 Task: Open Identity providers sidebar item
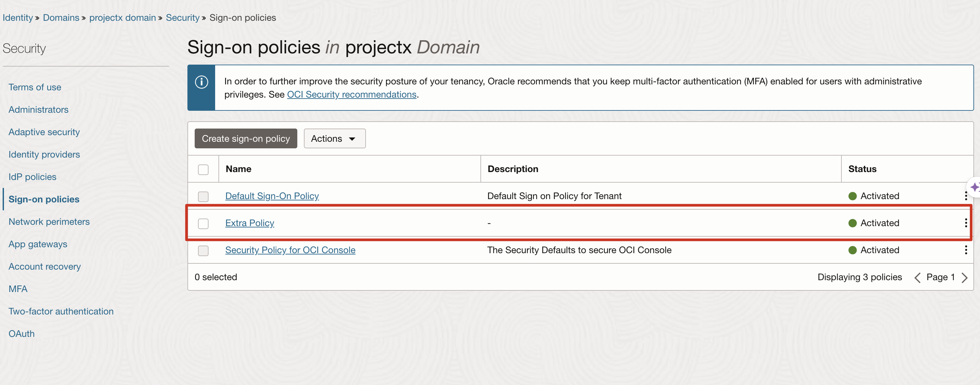(44, 154)
